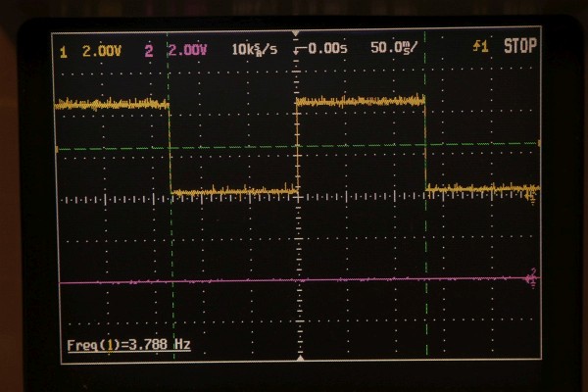Screen dimensions: 588x392
Task: Click the Freq(1)=3.788 Hz measurement readout
Action: [128, 345]
